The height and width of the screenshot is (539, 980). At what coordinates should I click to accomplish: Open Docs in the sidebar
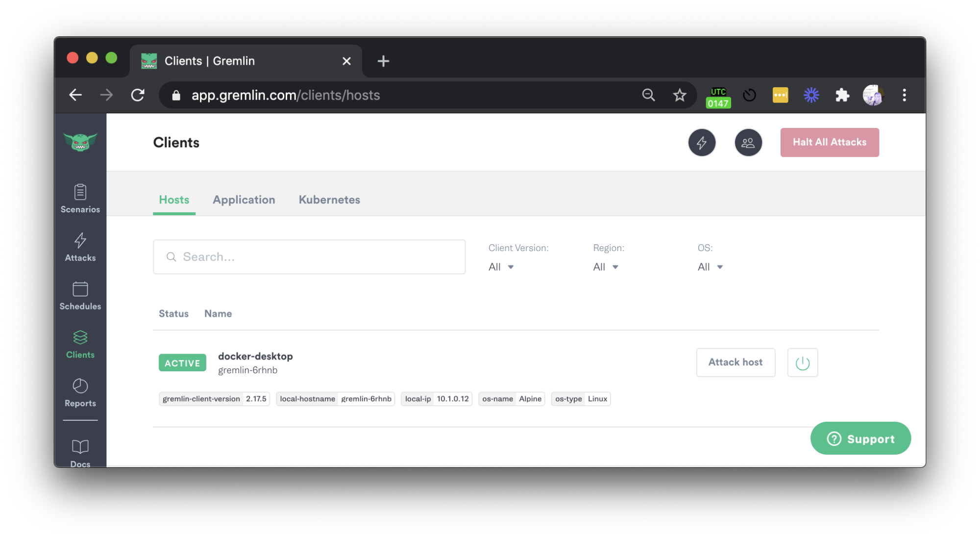click(80, 454)
